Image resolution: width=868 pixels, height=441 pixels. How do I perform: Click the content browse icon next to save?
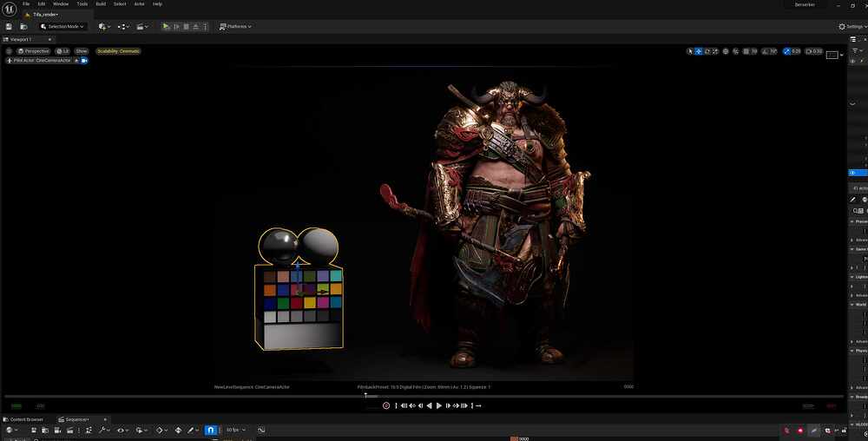click(23, 27)
